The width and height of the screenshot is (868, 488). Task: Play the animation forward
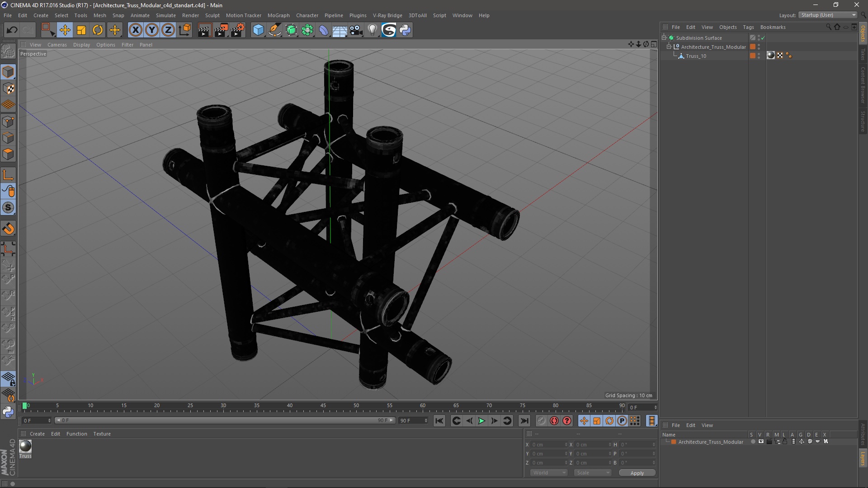pyautogui.click(x=481, y=421)
